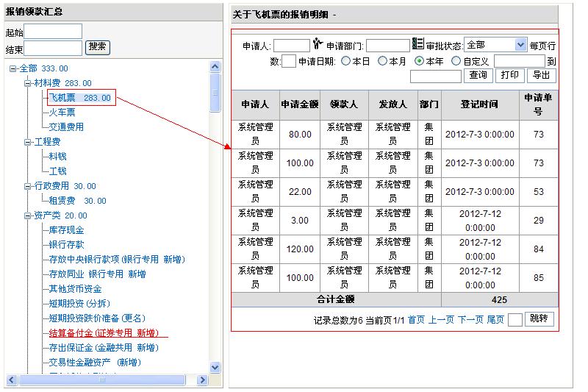This screenshot has height=392, width=588.
Task: Click the tree scrollbar down arrow
Action: coord(215,367)
